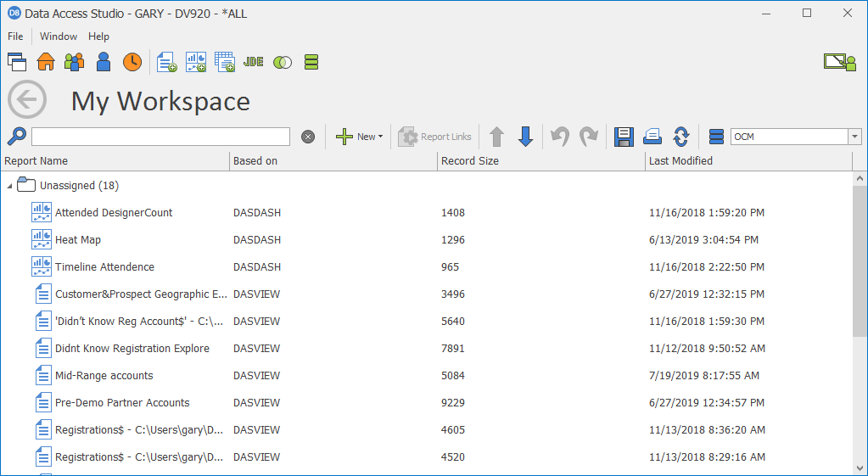Go back with the circular arrow button

(27, 99)
